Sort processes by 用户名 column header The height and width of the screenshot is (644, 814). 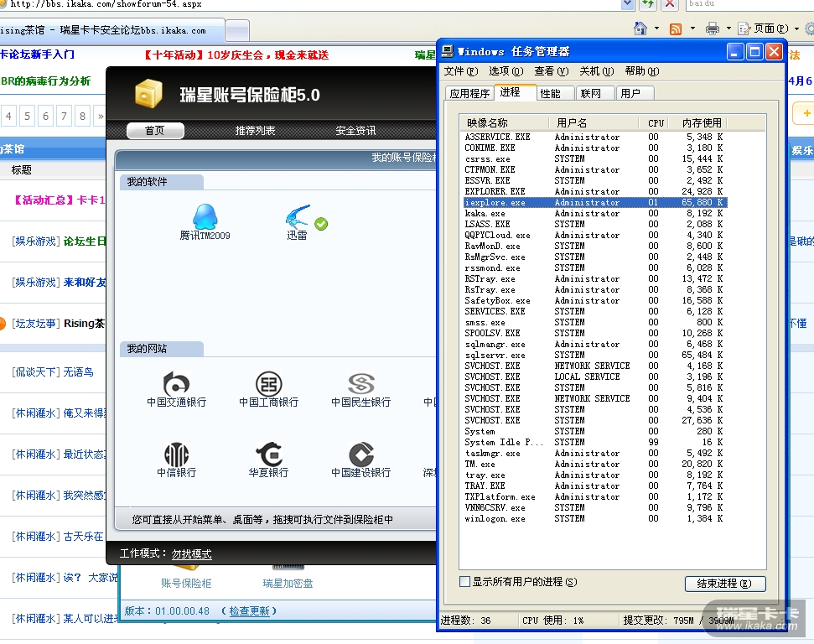pyautogui.click(x=594, y=122)
